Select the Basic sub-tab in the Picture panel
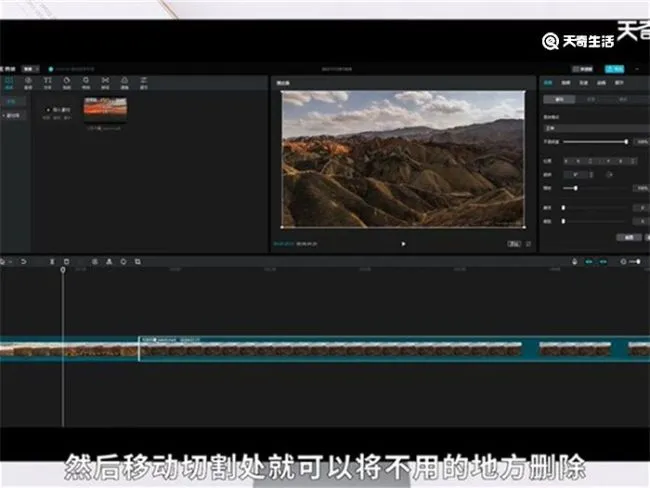Viewport: 650px width, 488px height. (x=559, y=100)
